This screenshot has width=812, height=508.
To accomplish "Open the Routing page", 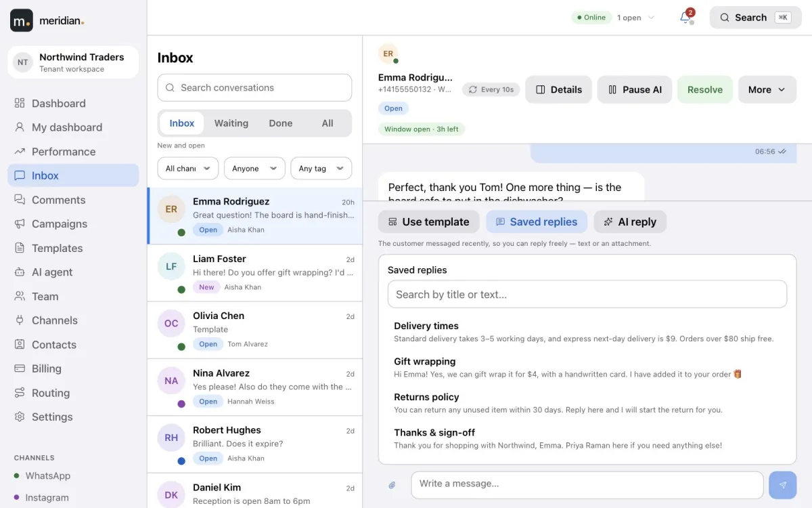I will click(x=73, y=393).
